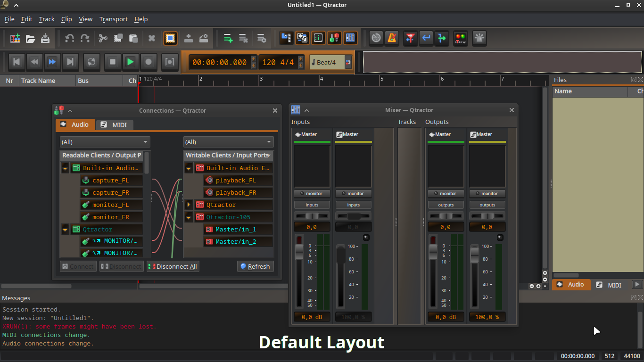Image resolution: width=644 pixels, height=362 pixels.
Task: Open a session with the folder icon
Action: click(30, 38)
